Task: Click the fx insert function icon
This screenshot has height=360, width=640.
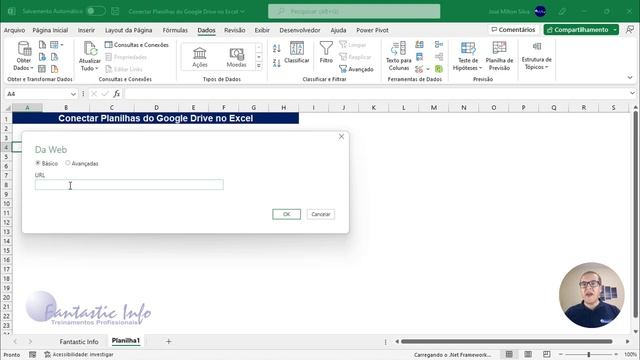Action: (117, 94)
